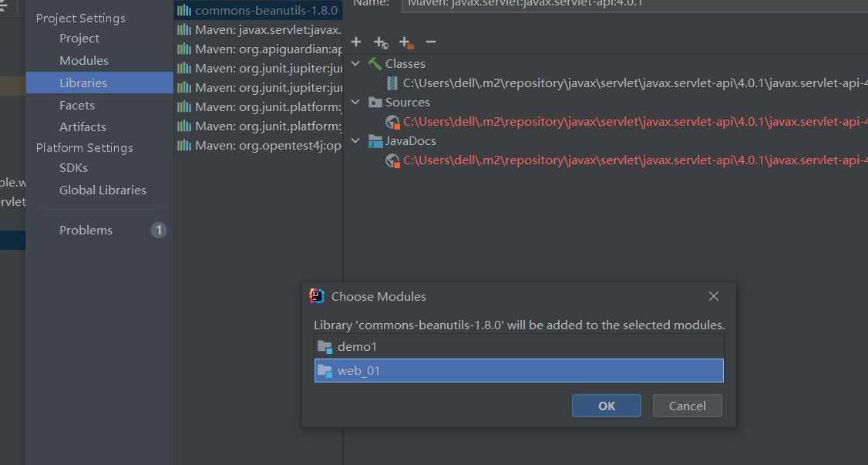The height and width of the screenshot is (465, 868).
Task: Click the globe icon under Sources
Action: (392, 122)
